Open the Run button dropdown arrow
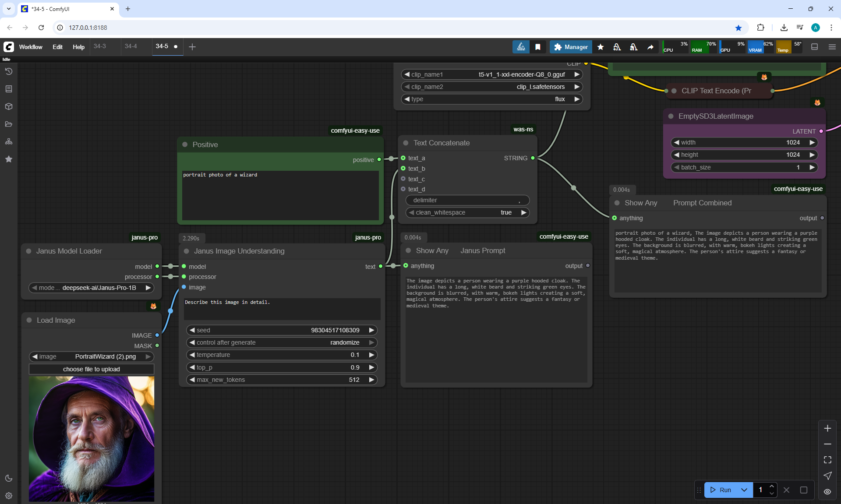841x504 pixels. pyautogui.click(x=744, y=490)
